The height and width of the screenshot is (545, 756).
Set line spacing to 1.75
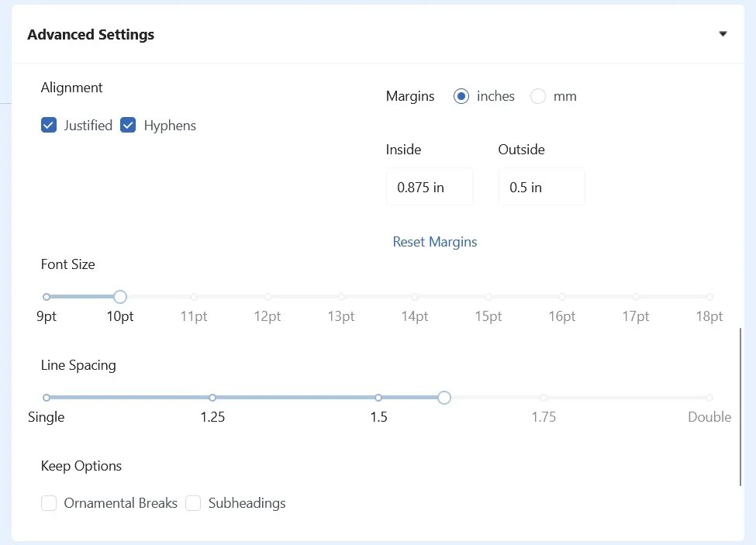544,398
